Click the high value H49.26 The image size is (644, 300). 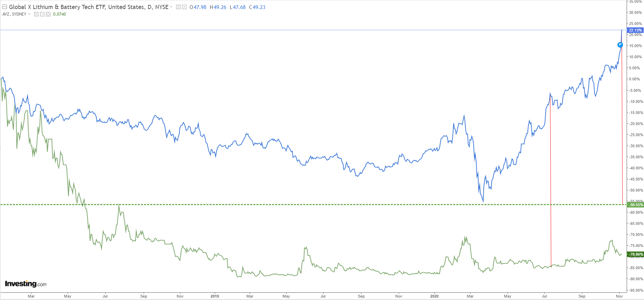[218, 7]
